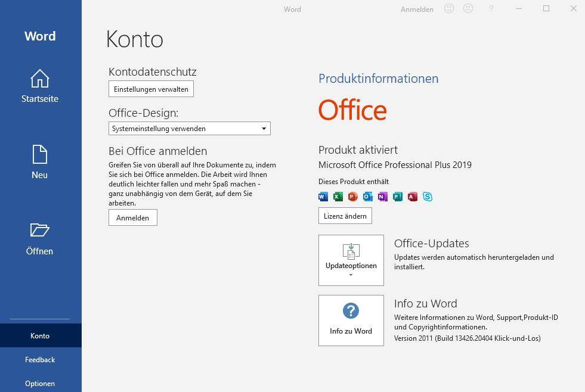Click the Skype product icon
This screenshot has height=392, width=585.
[428, 196]
